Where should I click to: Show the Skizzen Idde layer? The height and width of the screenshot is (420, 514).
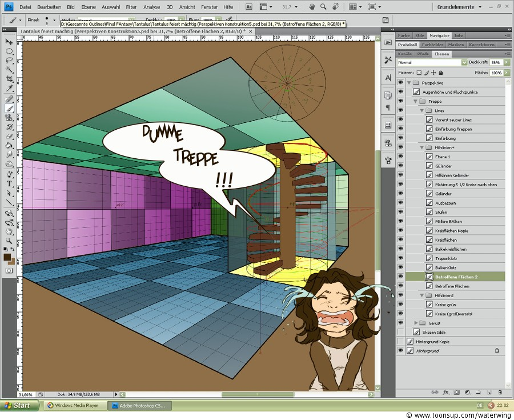[400, 332]
